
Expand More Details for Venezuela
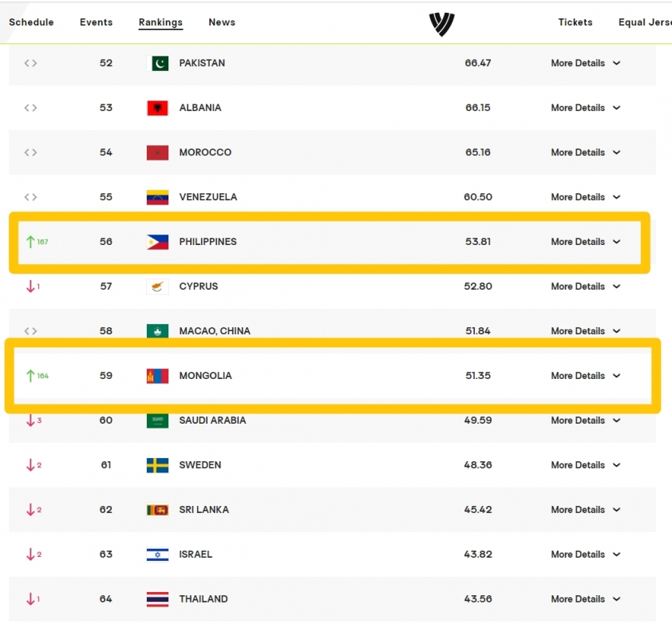pyautogui.click(x=586, y=197)
